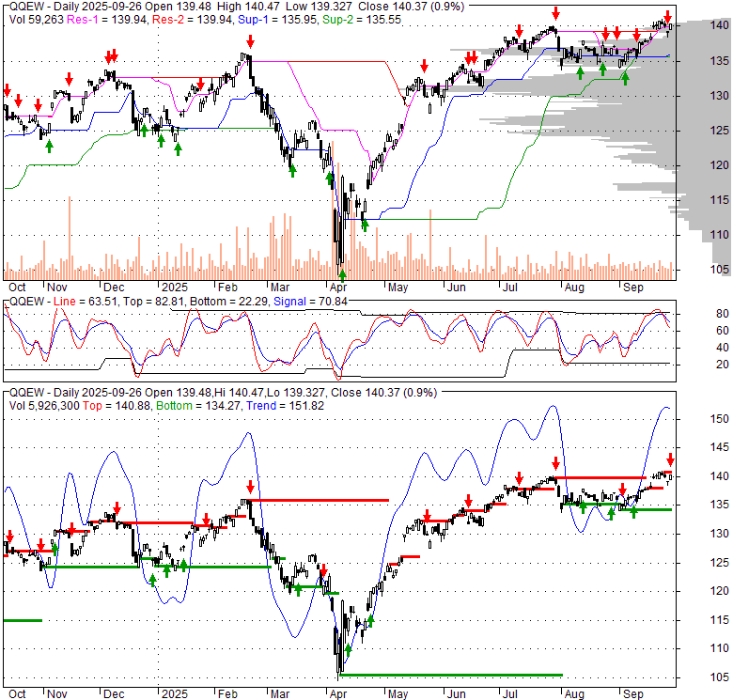Click the 140 price axis label of top chart
This screenshot has width=733, height=700.
click(x=720, y=25)
